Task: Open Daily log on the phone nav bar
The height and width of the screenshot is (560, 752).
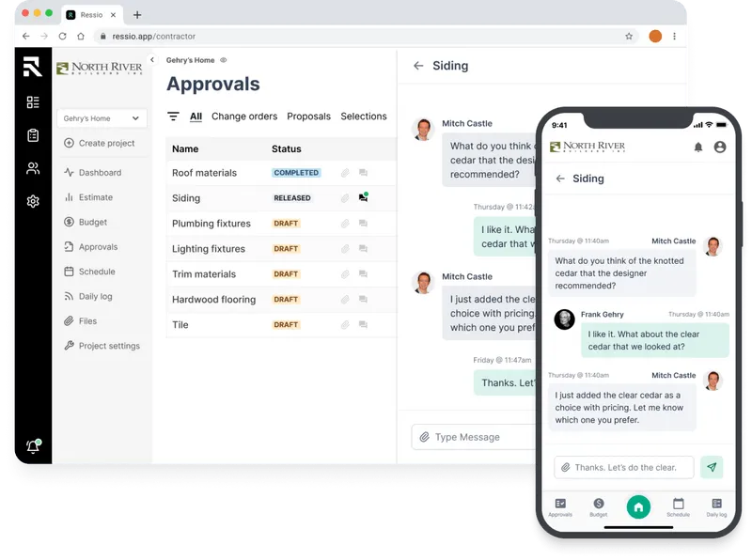Action: (x=716, y=507)
